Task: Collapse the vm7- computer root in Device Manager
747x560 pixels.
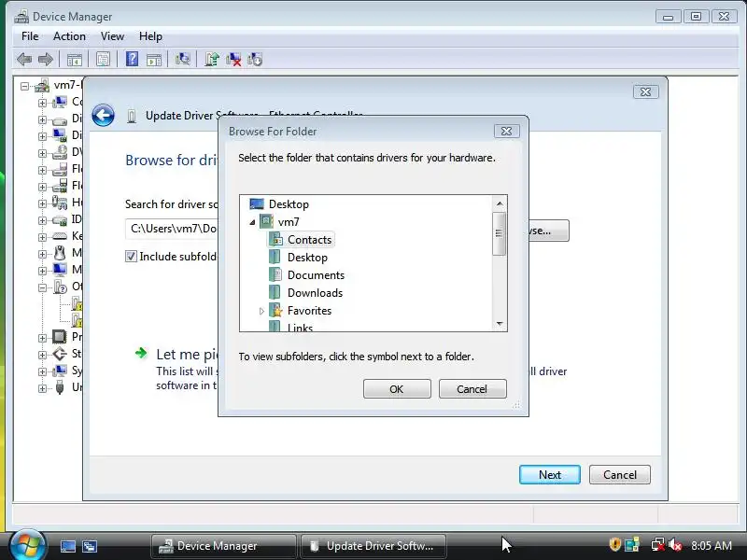Action: pos(24,86)
